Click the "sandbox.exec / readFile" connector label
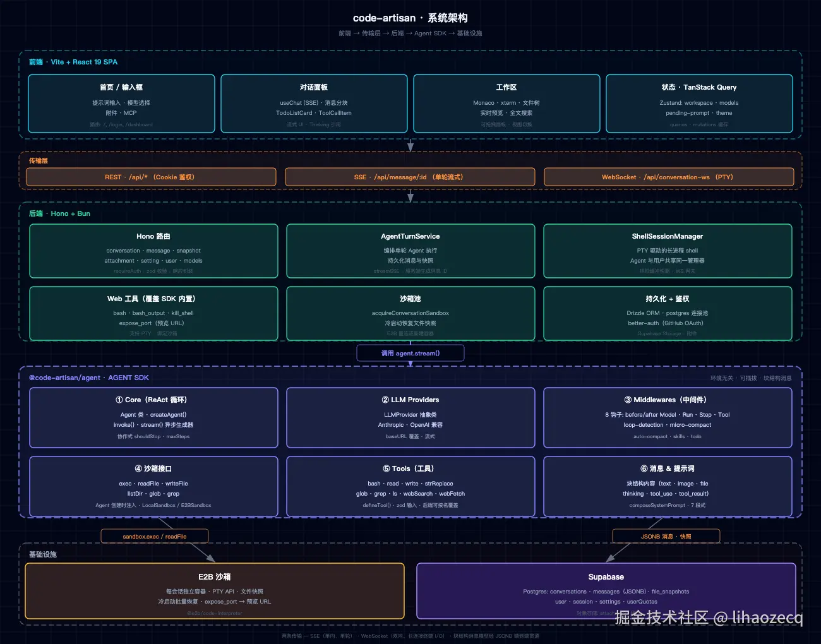 pyautogui.click(x=155, y=537)
